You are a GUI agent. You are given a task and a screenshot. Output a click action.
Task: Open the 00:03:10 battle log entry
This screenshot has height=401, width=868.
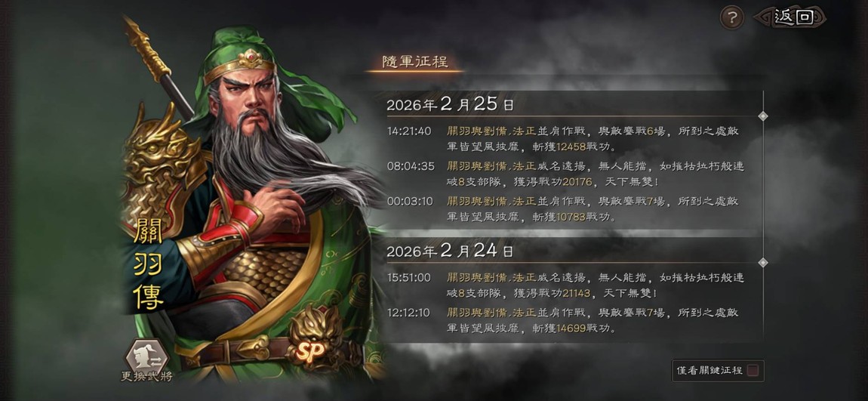click(x=565, y=209)
